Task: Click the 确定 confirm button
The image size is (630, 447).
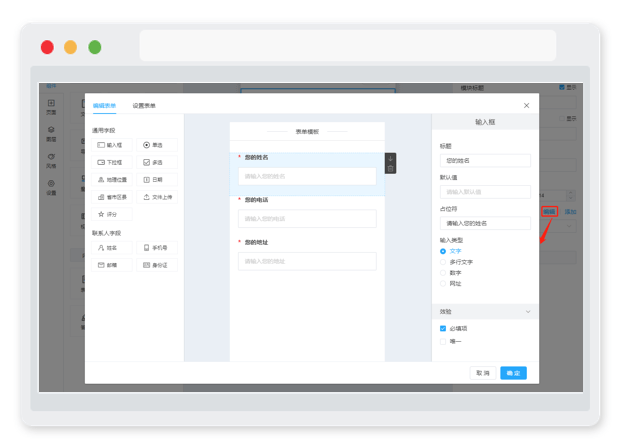Action: tap(513, 372)
